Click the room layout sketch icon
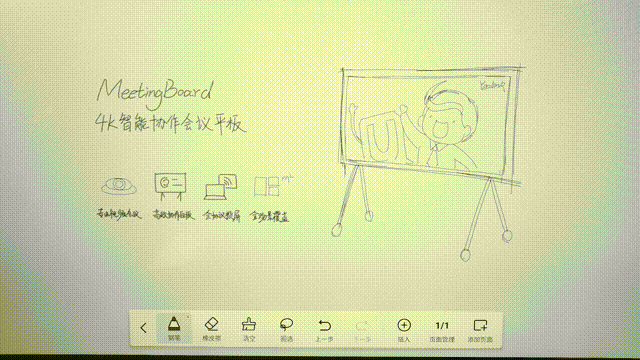This screenshot has height=360, width=640. tap(273, 186)
